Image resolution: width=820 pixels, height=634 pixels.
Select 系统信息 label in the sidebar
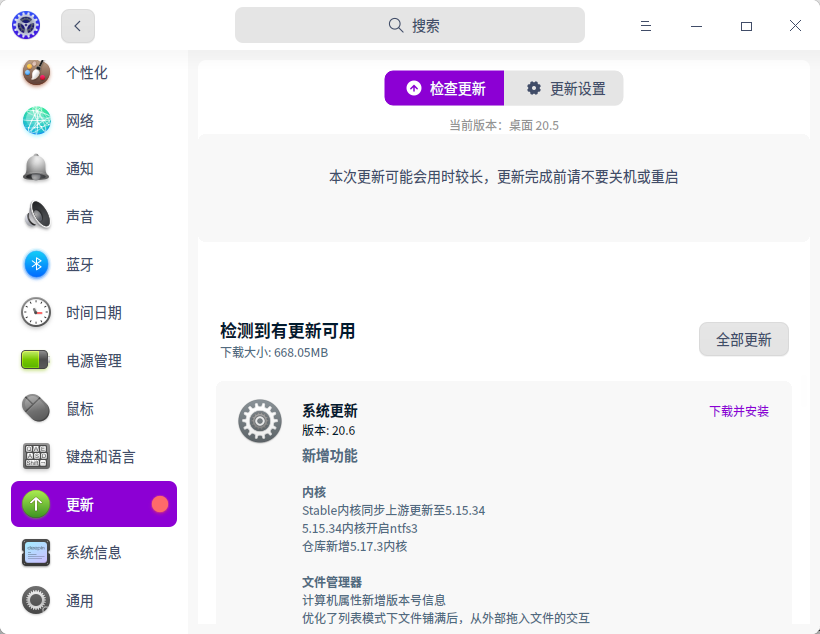[x=94, y=552]
